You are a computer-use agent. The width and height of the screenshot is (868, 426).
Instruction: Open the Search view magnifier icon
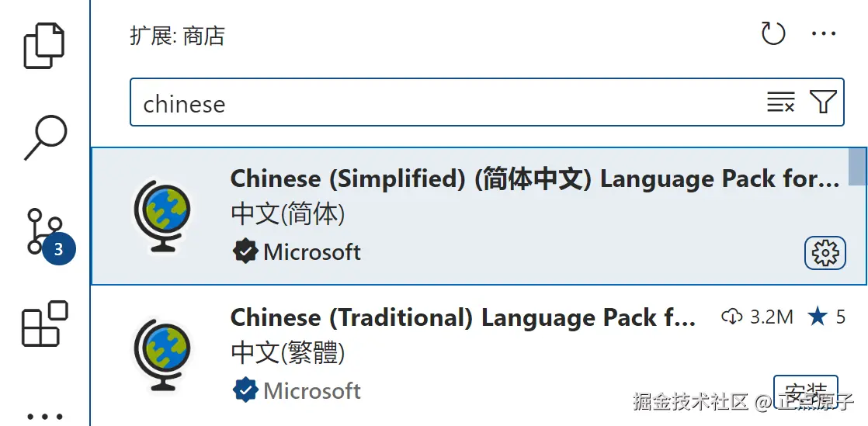point(46,138)
